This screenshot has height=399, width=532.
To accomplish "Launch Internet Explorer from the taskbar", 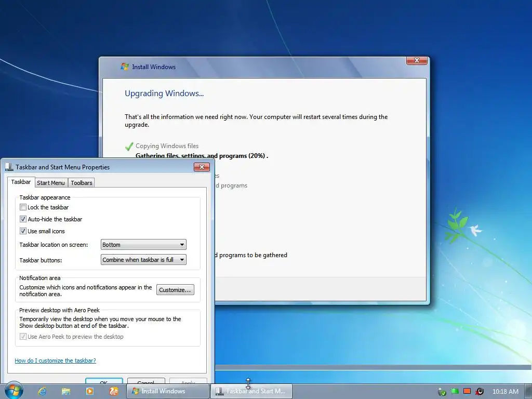I will pyautogui.click(x=42, y=391).
